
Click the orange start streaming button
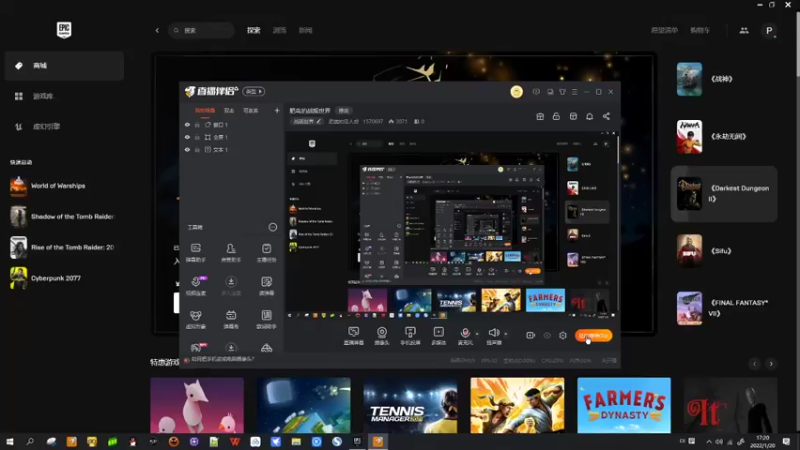593,335
